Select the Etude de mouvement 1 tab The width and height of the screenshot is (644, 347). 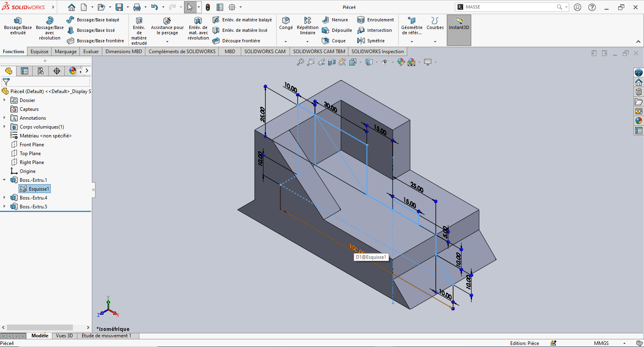pos(106,336)
